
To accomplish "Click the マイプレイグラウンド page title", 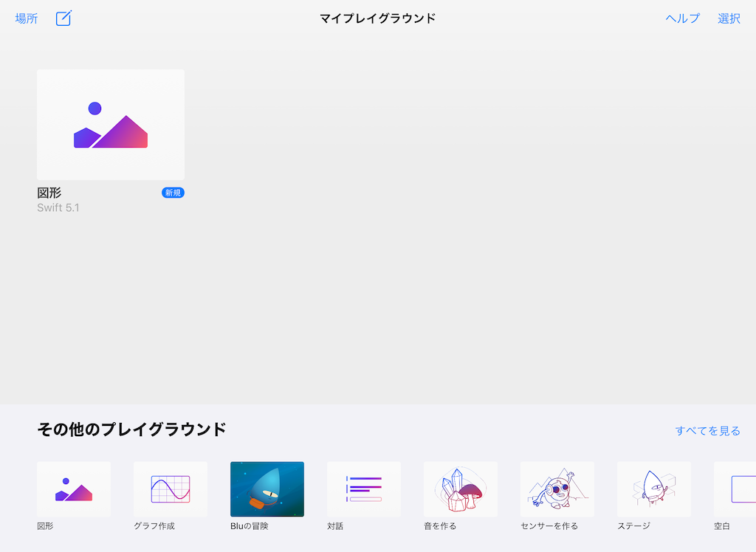I will [x=378, y=18].
